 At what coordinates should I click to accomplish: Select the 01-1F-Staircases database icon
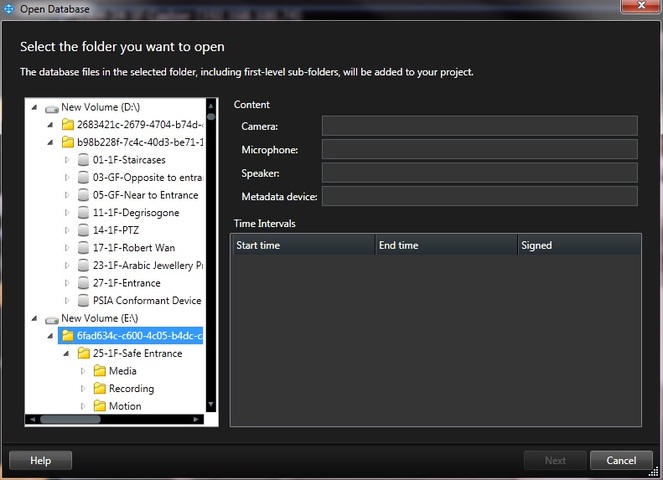click(x=84, y=160)
